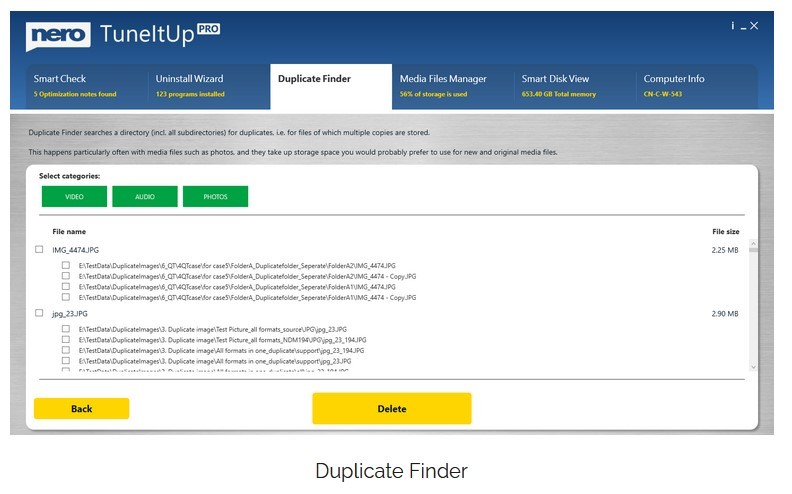
Task: Switch to Uninstall Wizard tab
Action: tap(209, 86)
